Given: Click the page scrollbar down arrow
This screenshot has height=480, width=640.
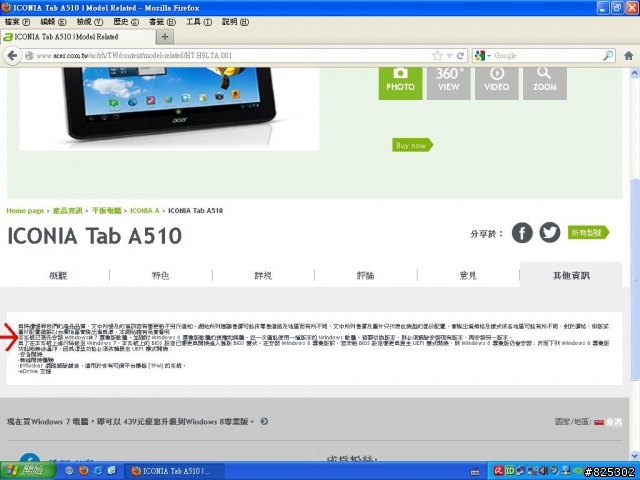Looking at the screenshot, I should pos(635,455).
